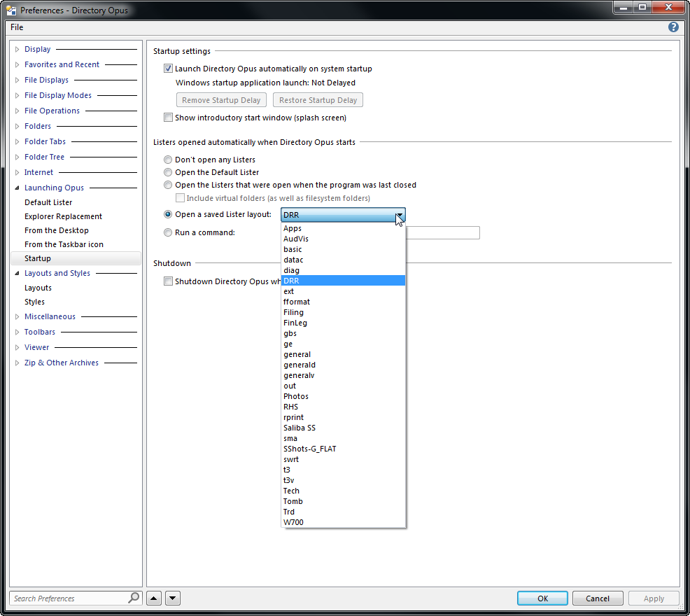Expand the File Displays category

pos(17,80)
